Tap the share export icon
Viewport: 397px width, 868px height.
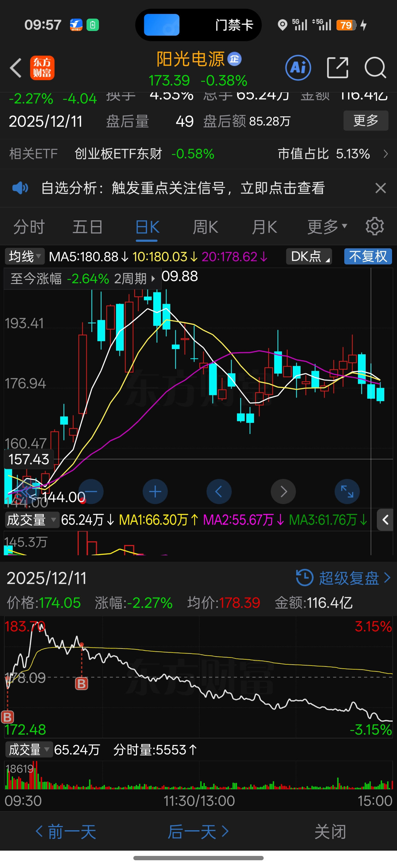[337, 68]
